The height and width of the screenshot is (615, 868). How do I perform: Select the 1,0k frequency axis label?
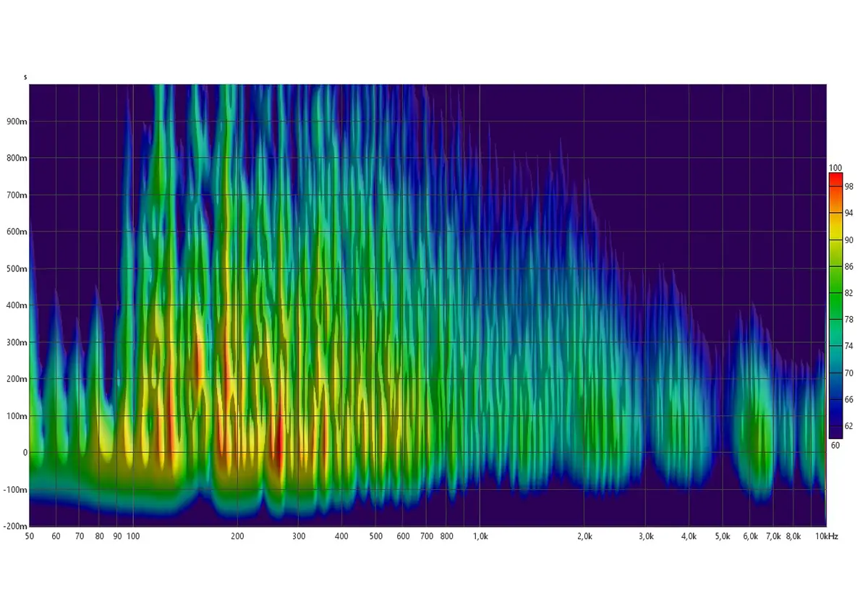(480, 537)
